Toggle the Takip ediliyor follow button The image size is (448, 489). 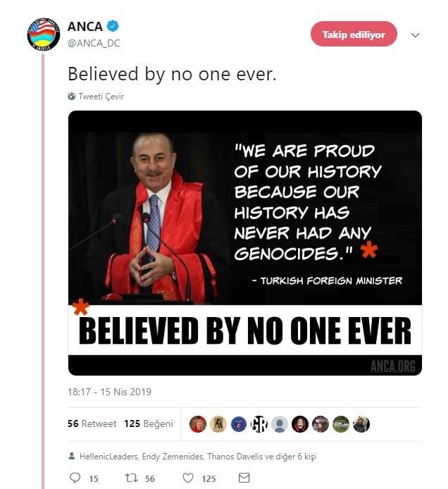[x=354, y=35]
